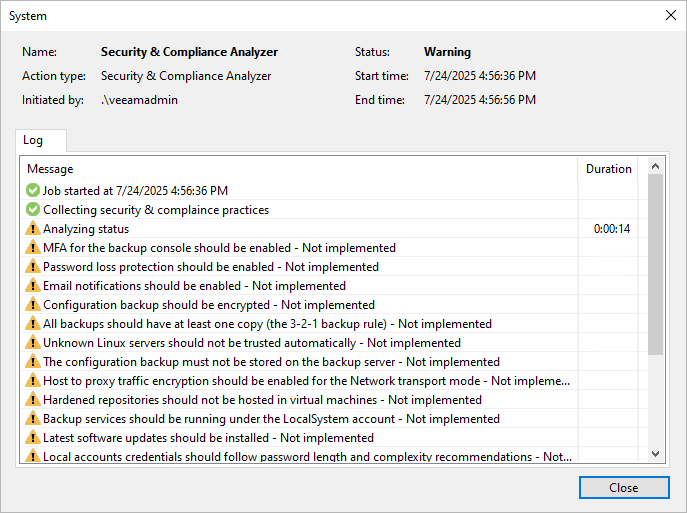Click warning icon on Local accounts credentials row
The height and width of the screenshot is (513, 687).
click(x=33, y=456)
